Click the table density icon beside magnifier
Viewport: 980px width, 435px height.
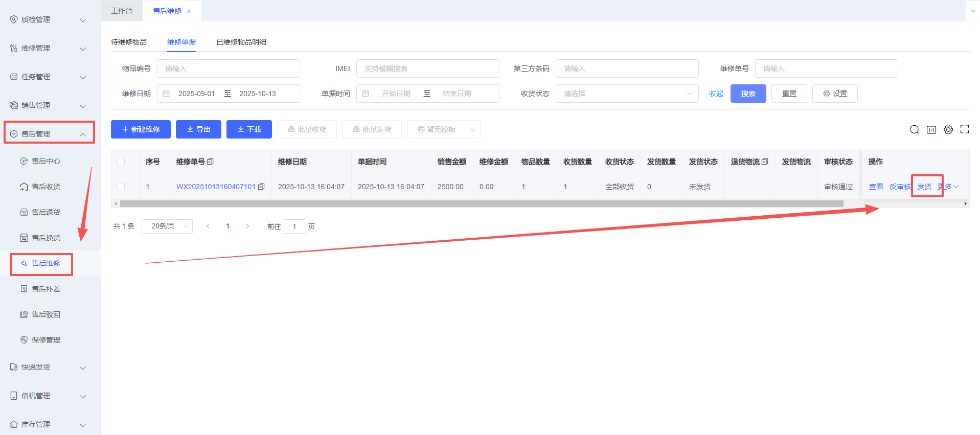(931, 130)
